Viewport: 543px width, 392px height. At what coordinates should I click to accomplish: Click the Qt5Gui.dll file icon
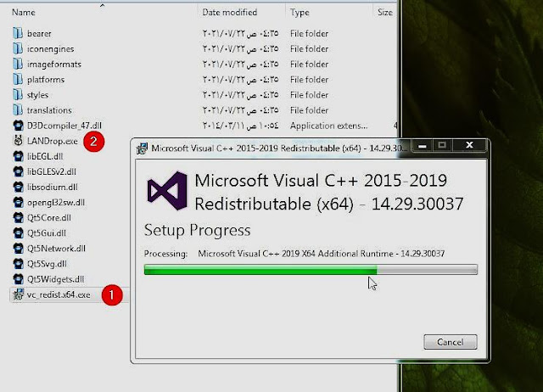pyautogui.click(x=18, y=232)
